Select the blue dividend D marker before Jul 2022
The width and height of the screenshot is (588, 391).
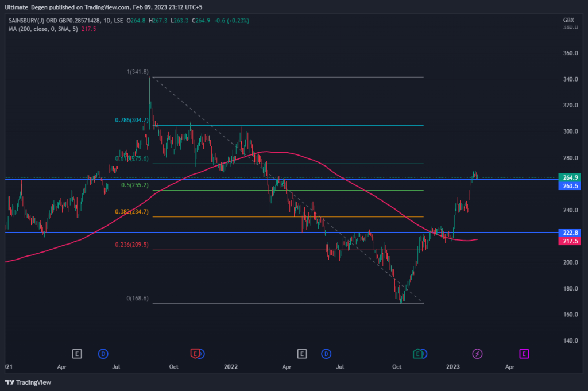(x=326, y=354)
